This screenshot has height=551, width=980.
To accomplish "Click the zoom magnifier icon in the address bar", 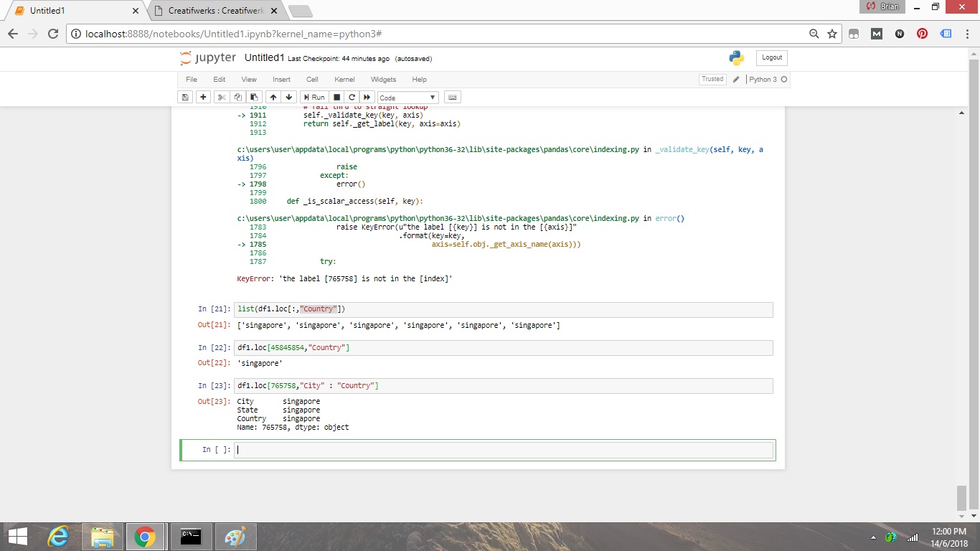I will (x=814, y=34).
